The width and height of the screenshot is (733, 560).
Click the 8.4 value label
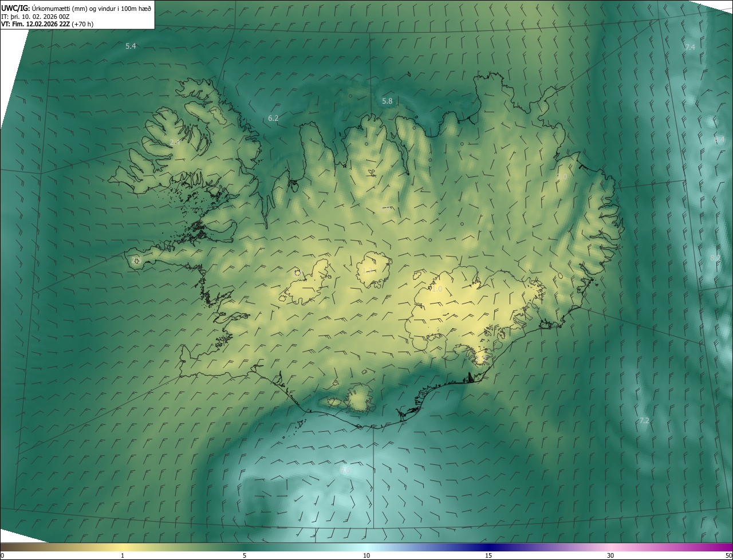[719, 139]
